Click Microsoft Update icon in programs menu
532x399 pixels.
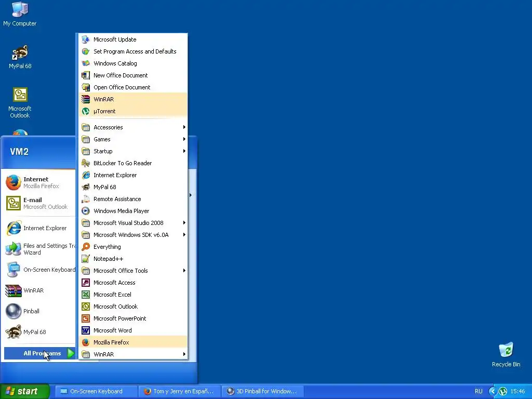tap(86, 39)
